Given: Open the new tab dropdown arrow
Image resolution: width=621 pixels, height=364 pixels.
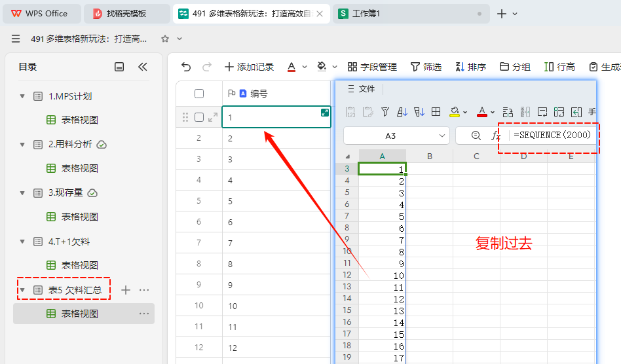Looking at the screenshot, I should (x=515, y=14).
